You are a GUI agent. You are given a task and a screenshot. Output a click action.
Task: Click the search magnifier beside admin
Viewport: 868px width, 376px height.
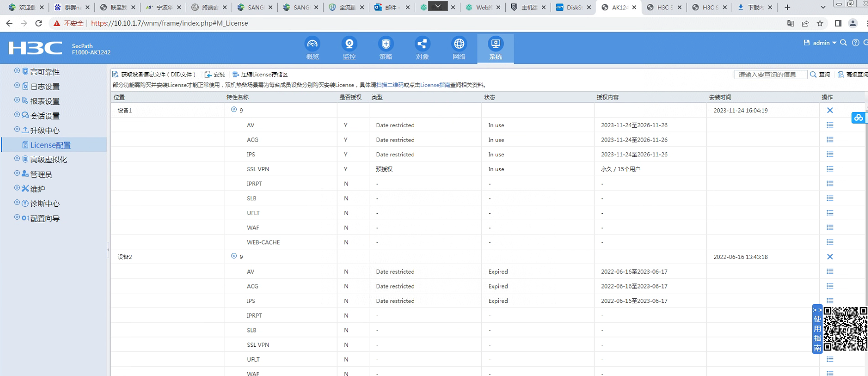point(844,43)
